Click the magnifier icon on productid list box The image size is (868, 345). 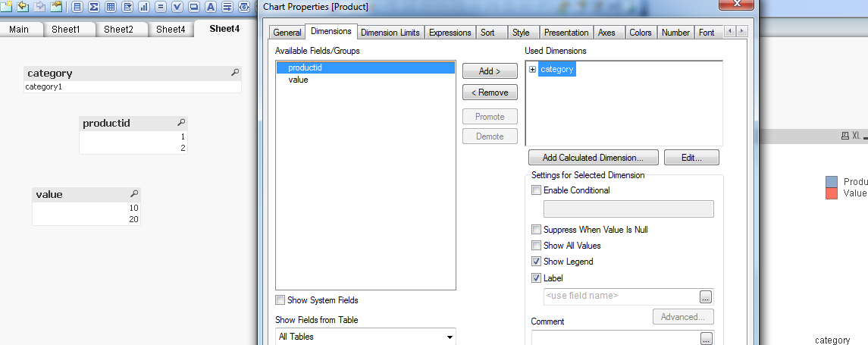coord(180,123)
